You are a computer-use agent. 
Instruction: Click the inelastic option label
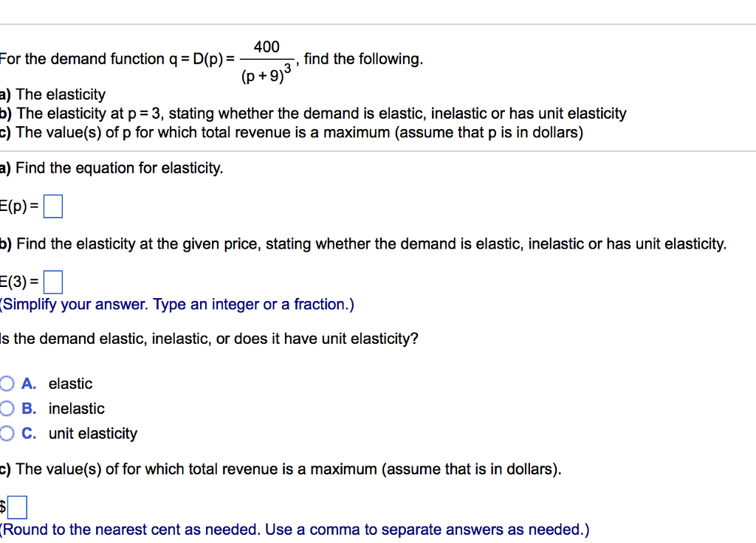click(77, 409)
